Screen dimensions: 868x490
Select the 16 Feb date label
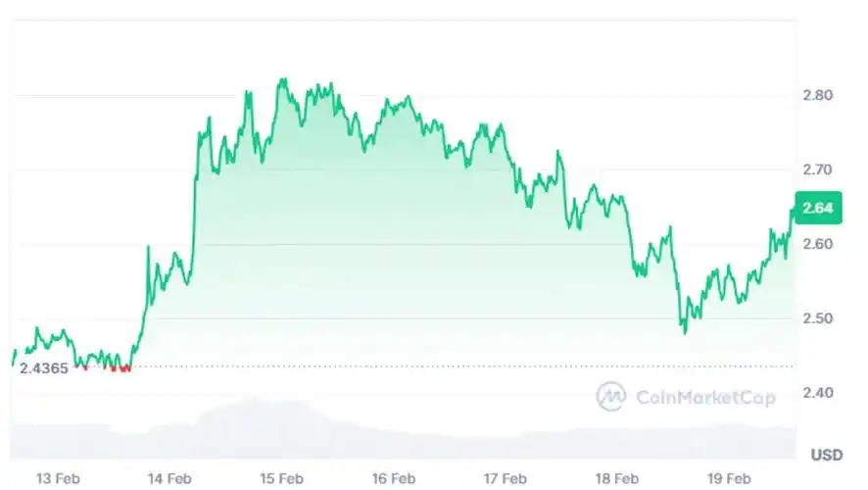pos(393,478)
